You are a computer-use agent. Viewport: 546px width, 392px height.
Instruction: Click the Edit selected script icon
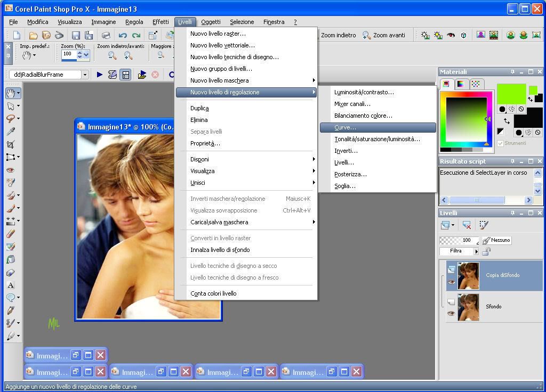coord(112,75)
